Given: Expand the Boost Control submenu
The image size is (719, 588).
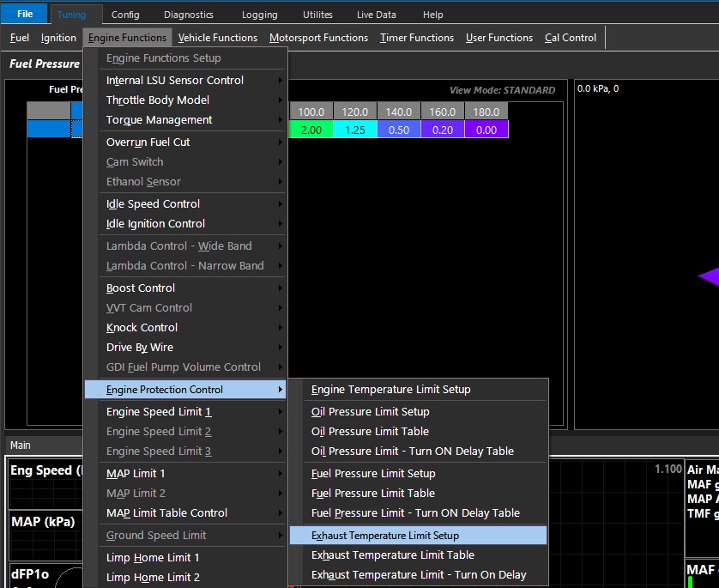Looking at the screenshot, I should tap(141, 288).
